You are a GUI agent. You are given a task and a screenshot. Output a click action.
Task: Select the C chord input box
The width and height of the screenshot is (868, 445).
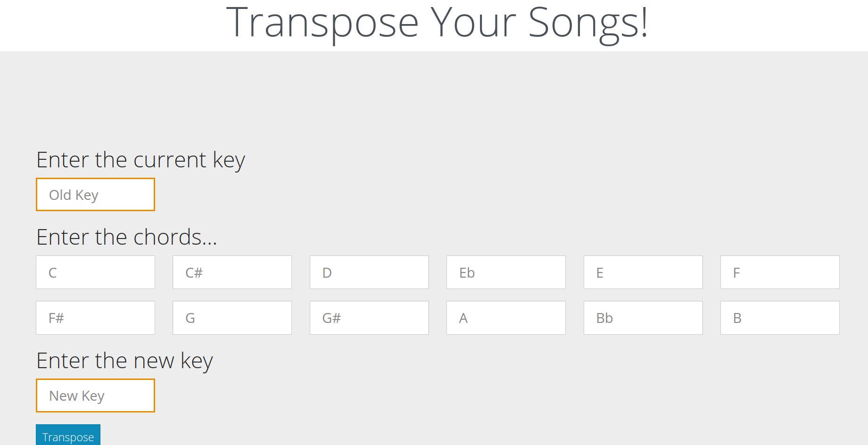click(95, 272)
